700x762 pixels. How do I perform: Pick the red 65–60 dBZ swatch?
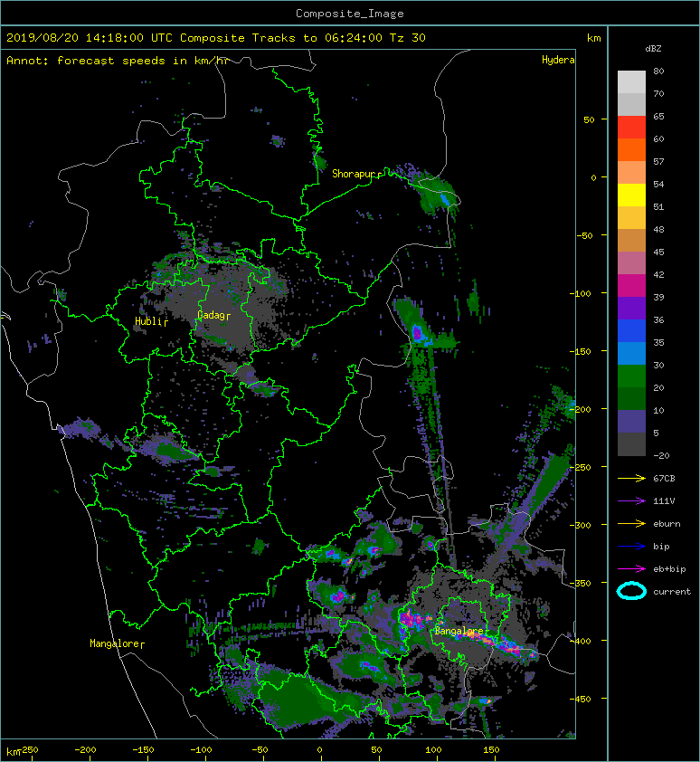pyautogui.click(x=631, y=128)
